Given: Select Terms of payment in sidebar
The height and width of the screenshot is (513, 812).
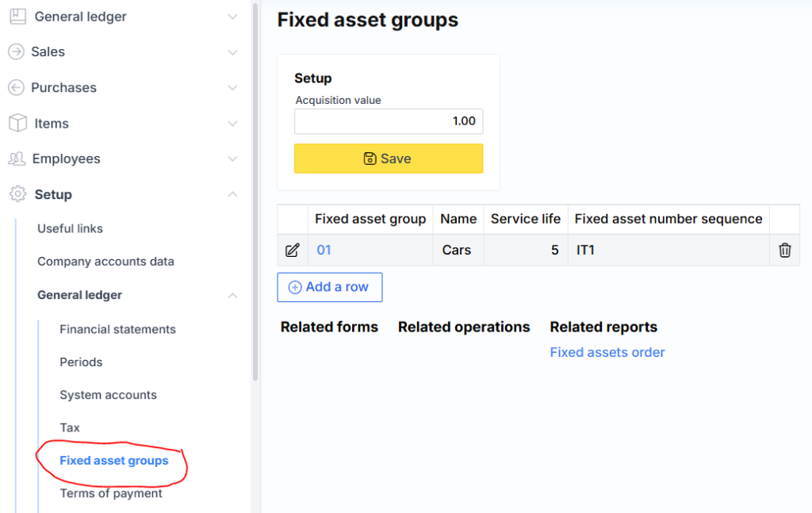Looking at the screenshot, I should click(111, 493).
